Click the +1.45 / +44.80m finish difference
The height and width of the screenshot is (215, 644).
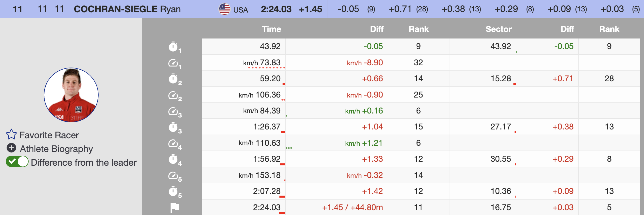[x=352, y=207]
